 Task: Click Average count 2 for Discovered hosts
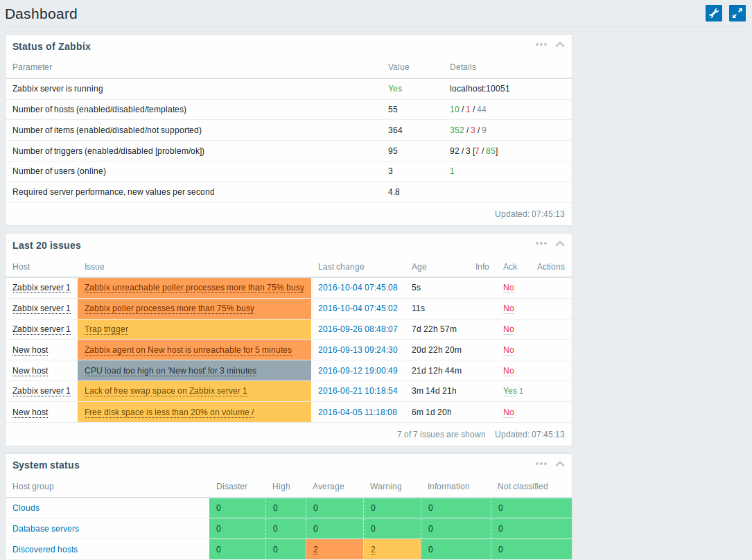point(315,550)
